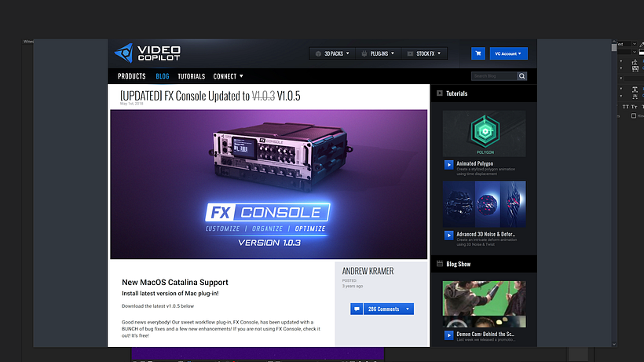The height and width of the screenshot is (362, 644).
Task: Open Advanced 3D Noise & Deform link
Action: coord(486,234)
